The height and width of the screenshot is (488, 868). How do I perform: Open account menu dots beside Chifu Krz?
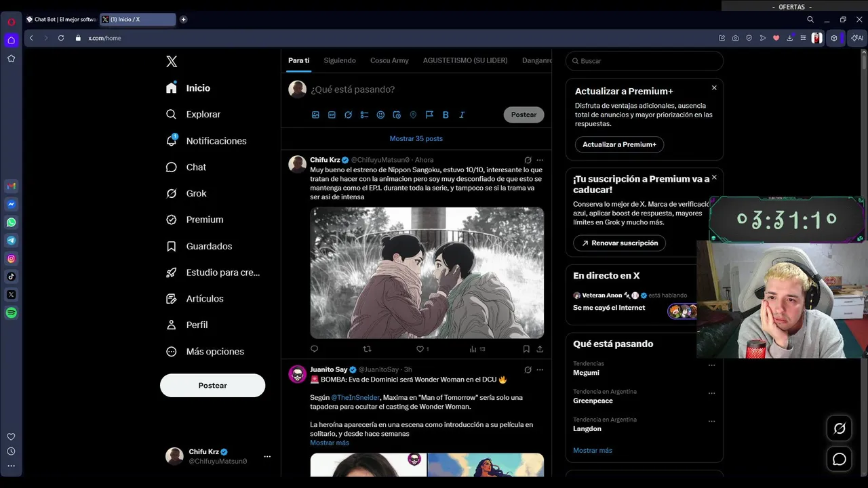coord(267,456)
